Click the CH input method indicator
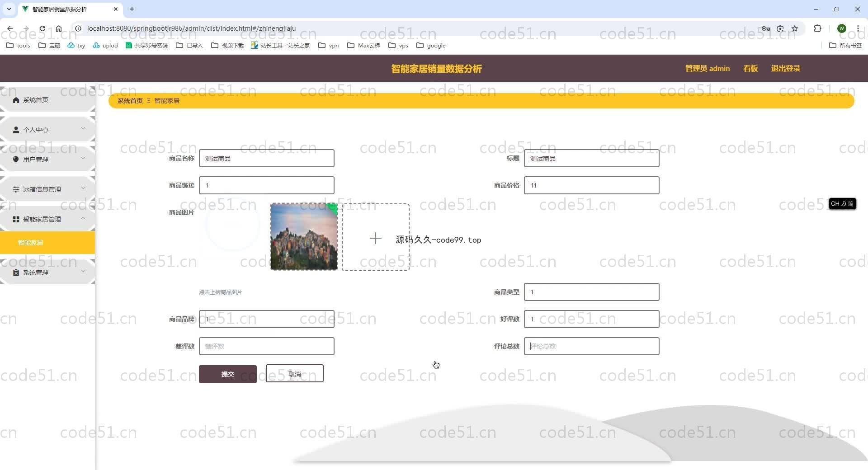Image resolution: width=868 pixels, height=470 pixels. 842,204
